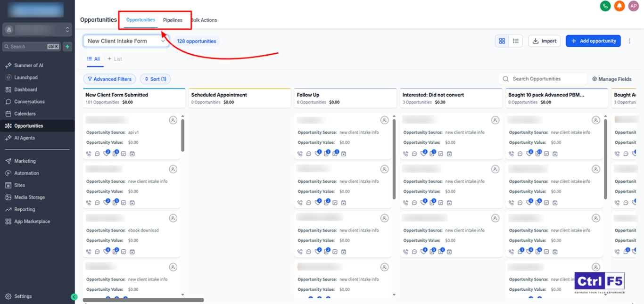Switch to board grid view icon
644x304 pixels.
502,41
